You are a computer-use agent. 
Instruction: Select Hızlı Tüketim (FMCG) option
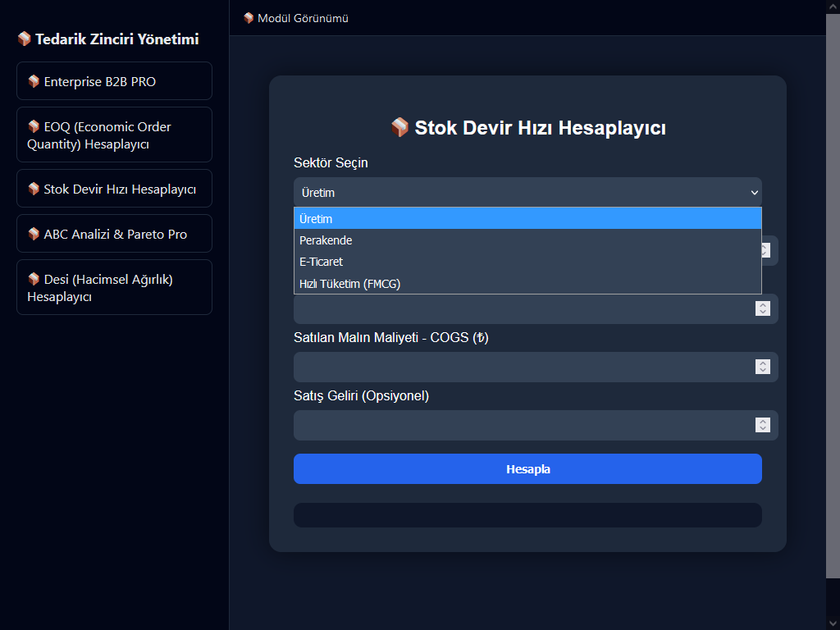[x=527, y=284]
